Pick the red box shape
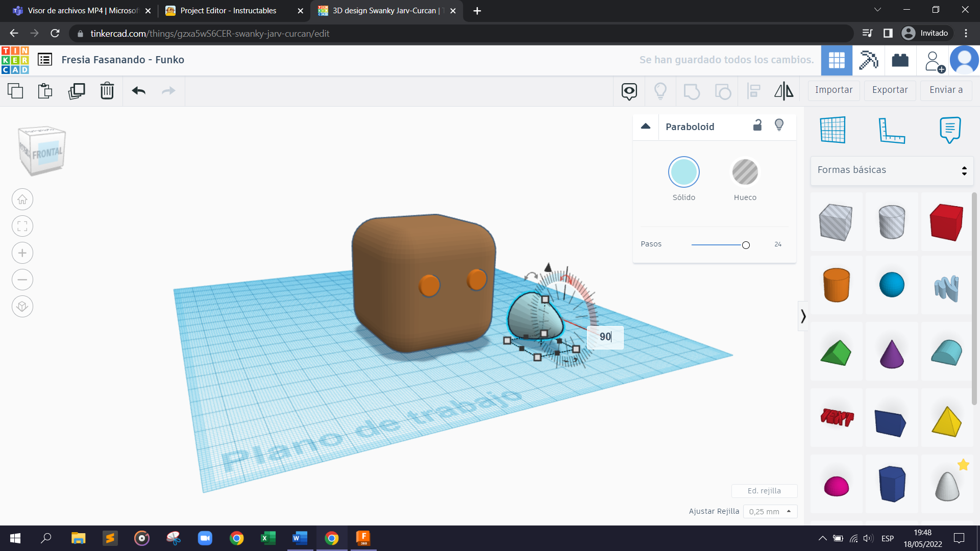 pyautogui.click(x=947, y=222)
